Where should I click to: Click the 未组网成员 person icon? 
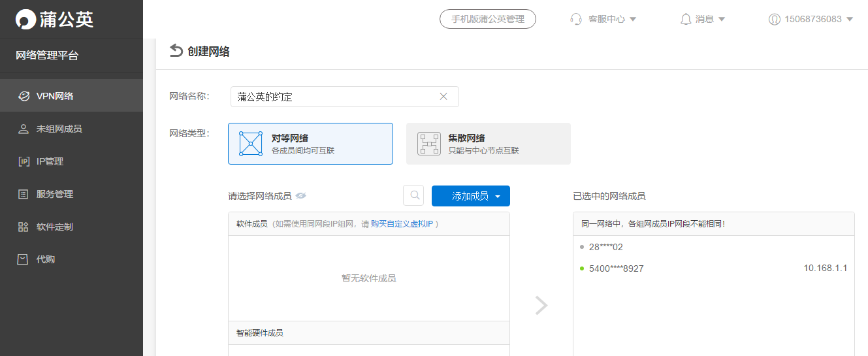[x=24, y=129]
